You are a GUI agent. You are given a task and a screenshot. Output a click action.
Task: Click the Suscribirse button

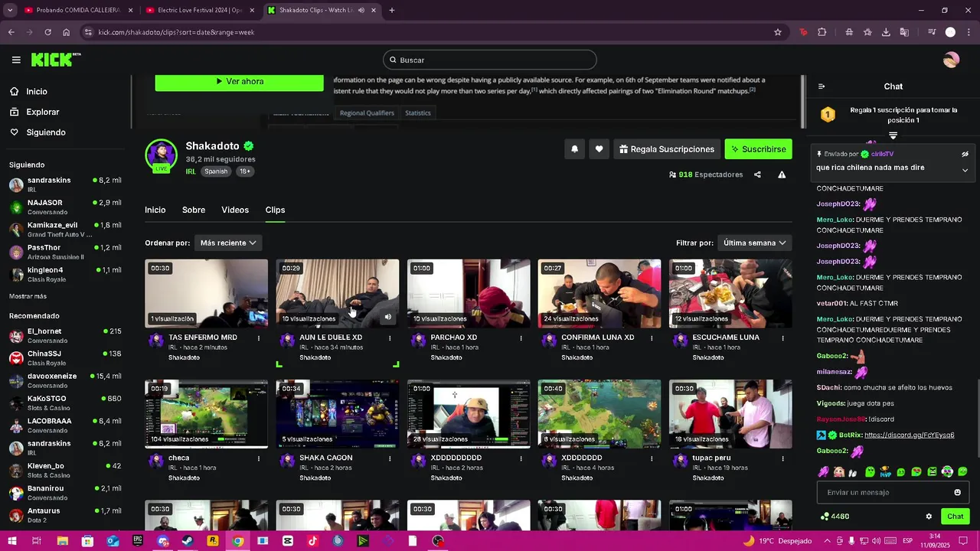(759, 149)
